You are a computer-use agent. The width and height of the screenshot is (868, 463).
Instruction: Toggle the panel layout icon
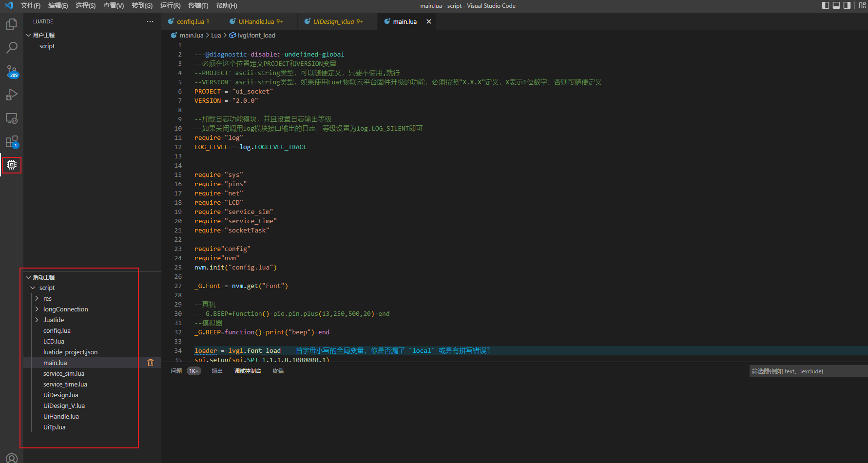[x=836, y=5]
